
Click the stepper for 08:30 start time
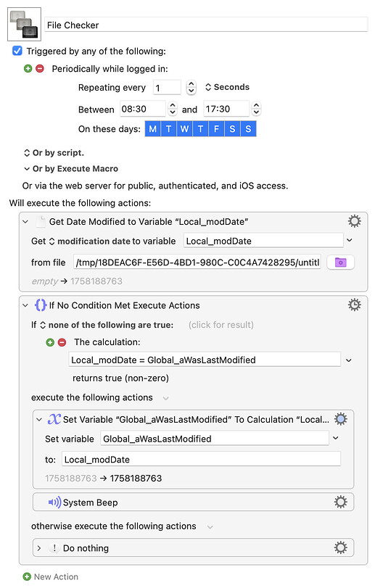pos(173,109)
